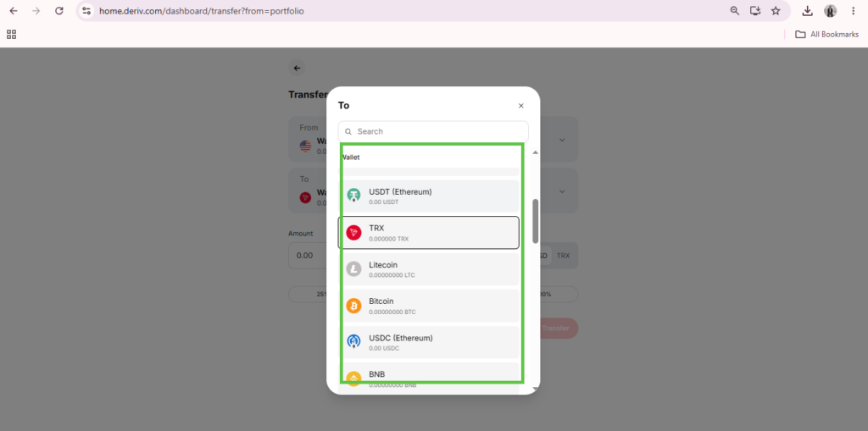The height and width of the screenshot is (431, 868).
Task: Click the magnifier icon in Search field
Action: coord(348,132)
